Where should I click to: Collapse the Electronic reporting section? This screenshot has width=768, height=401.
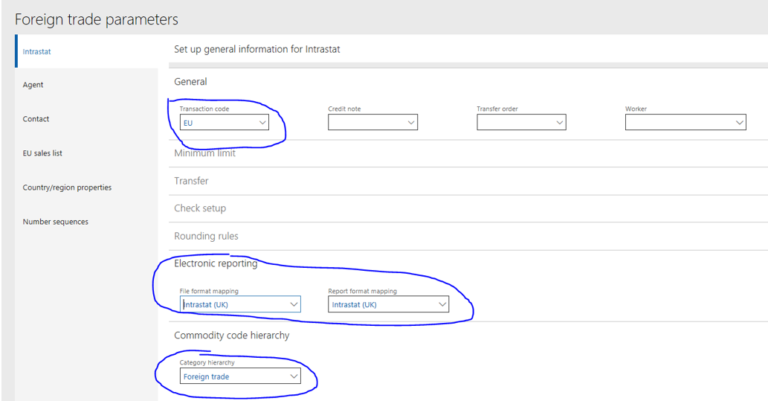216,264
